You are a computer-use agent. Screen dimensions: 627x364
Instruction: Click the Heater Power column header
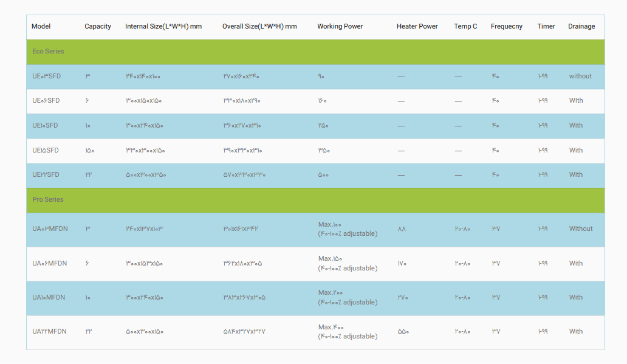click(417, 27)
